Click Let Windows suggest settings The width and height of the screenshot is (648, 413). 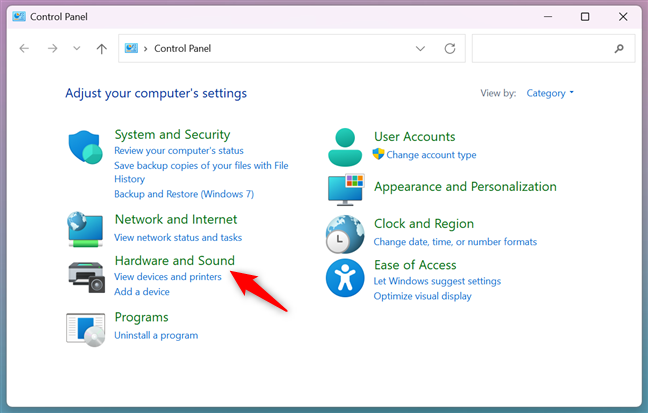[x=437, y=281]
